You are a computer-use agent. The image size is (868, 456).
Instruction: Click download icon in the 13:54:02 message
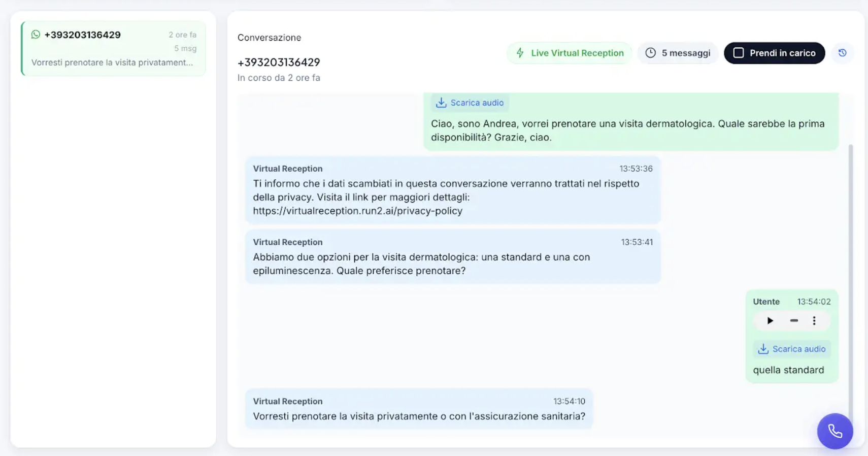pyautogui.click(x=763, y=349)
